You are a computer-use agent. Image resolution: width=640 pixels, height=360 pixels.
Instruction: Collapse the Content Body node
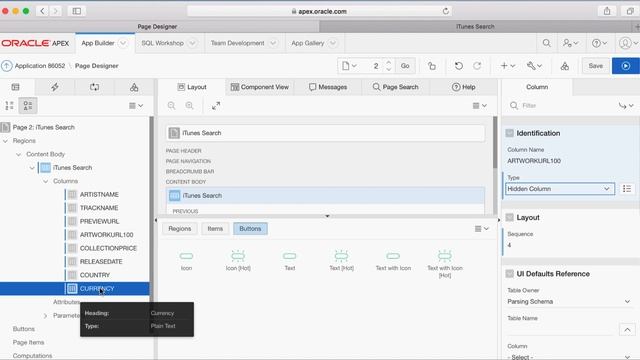click(19, 154)
